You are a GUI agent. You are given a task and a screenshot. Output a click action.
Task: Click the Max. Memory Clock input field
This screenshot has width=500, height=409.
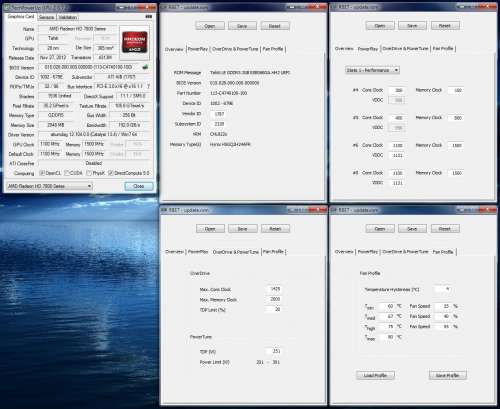(274, 299)
